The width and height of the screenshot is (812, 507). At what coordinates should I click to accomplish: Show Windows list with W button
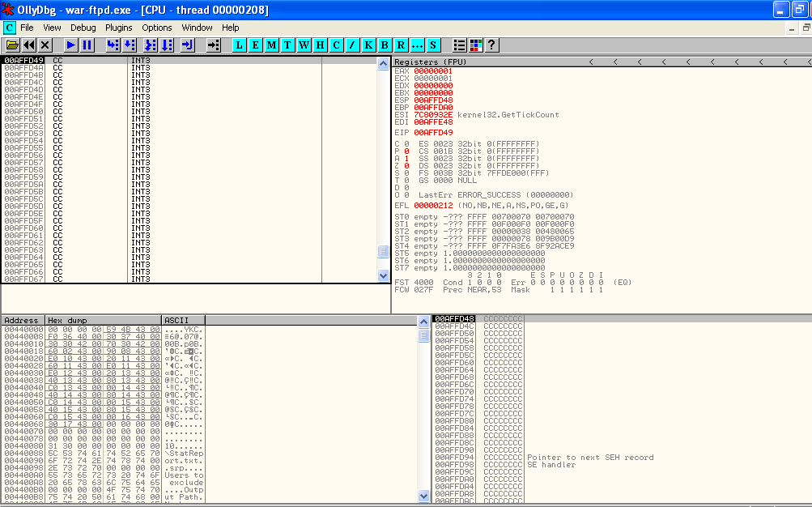pyautogui.click(x=304, y=45)
